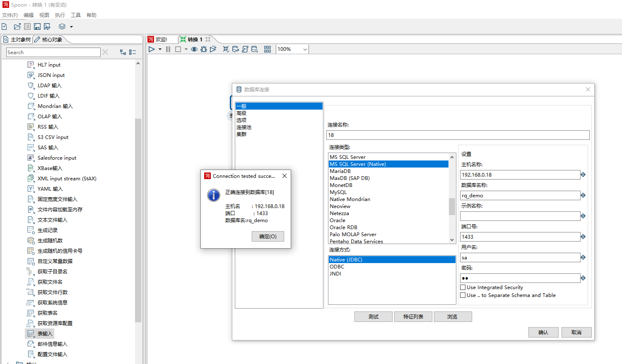
Task: View generated SQL via the scroll icon
Action: pos(245,49)
